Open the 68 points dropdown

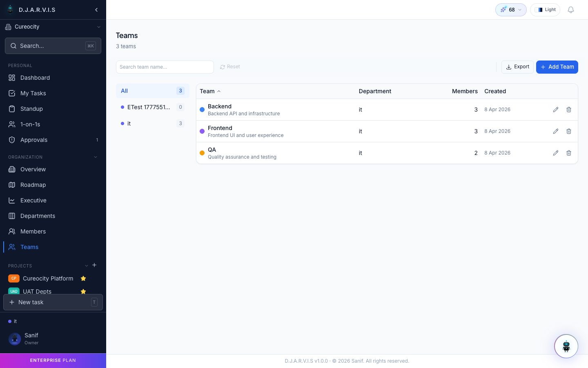[x=511, y=10]
